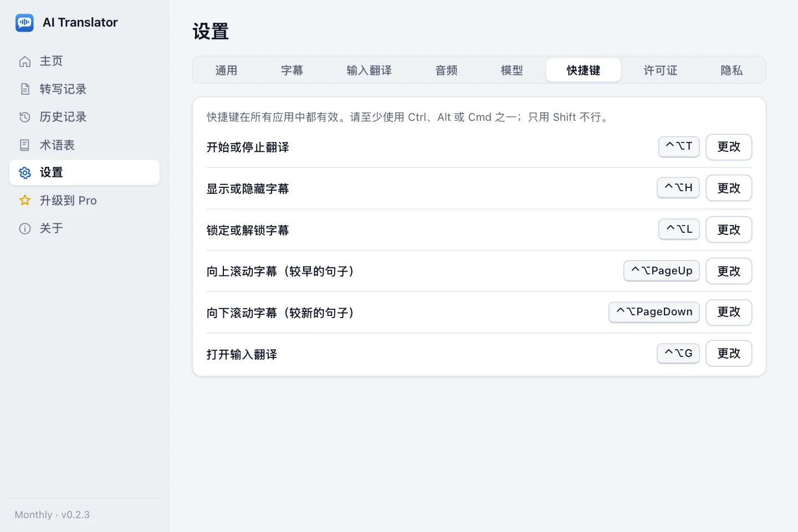Screen dimensions: 798x532
Task: Switch to the 字幕 tab
Action: [292, 70]
